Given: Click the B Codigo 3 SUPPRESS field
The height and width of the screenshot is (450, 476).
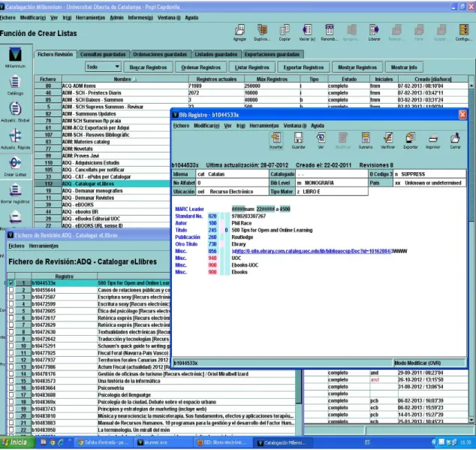Looking at the screenshot, I should coord(429,174).
